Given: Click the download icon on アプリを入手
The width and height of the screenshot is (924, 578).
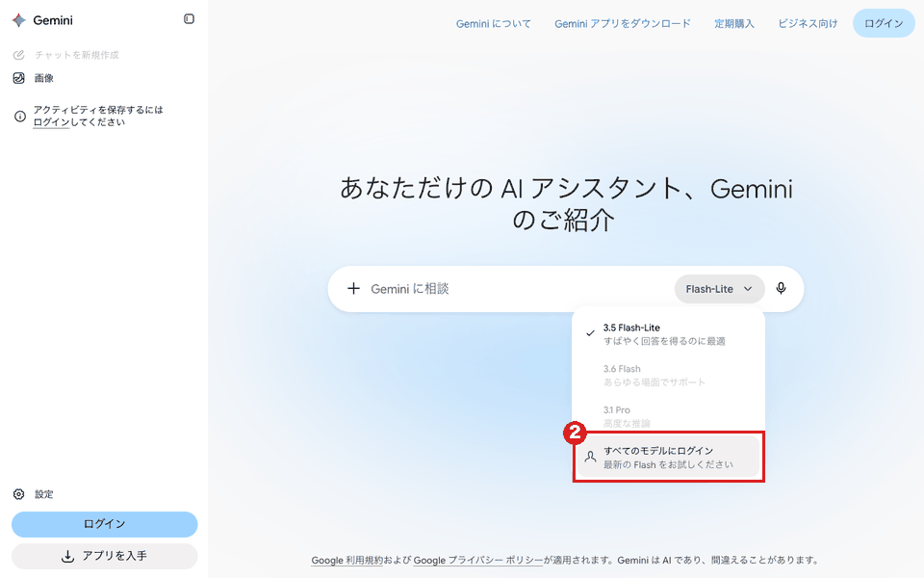Looking at the screenshot, I should coord(67,556).
